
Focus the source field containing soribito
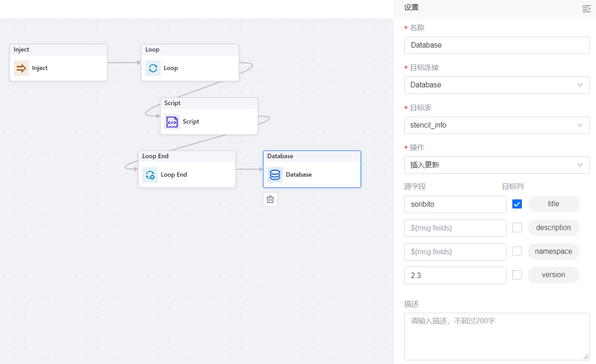[x=455, y=204]
